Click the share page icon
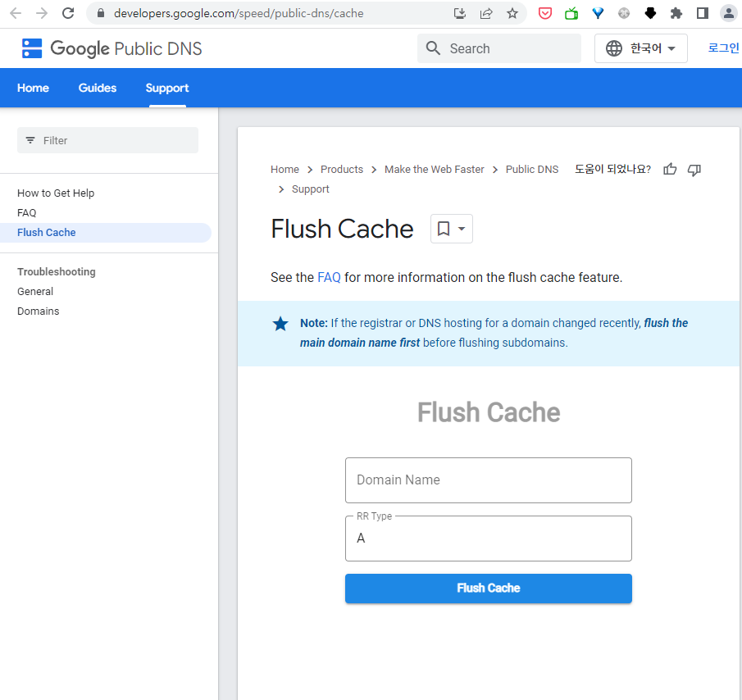The height and width of the screenshot is (700, 742). (x=486, y=13)
